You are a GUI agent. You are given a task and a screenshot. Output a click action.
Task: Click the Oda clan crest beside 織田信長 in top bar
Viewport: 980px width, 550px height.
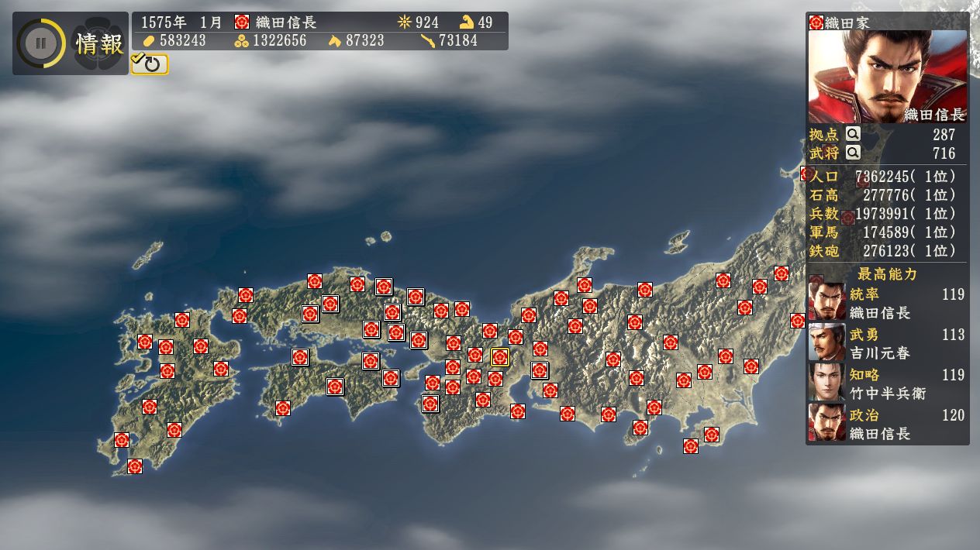(x=242, y=22)
